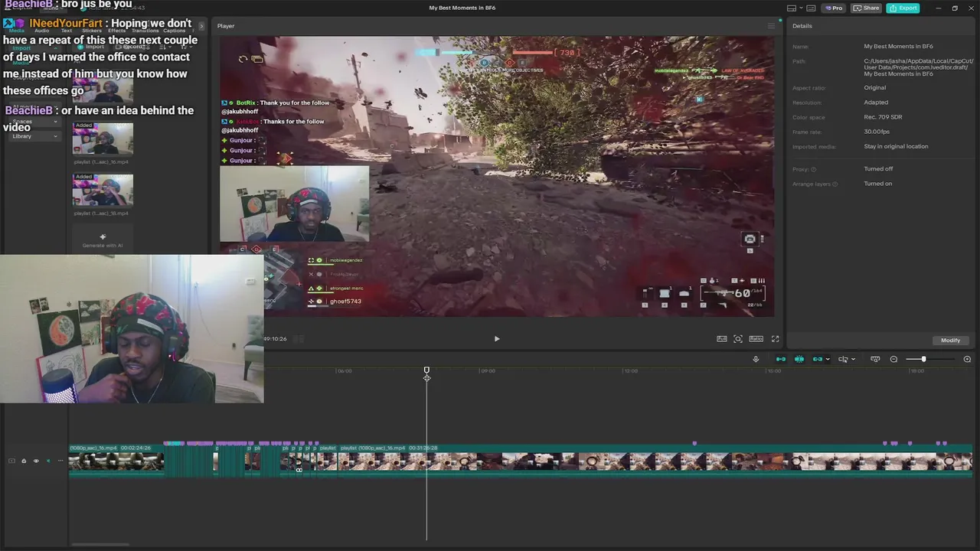Expand the Spaces section in sidebar

point(34,121)
